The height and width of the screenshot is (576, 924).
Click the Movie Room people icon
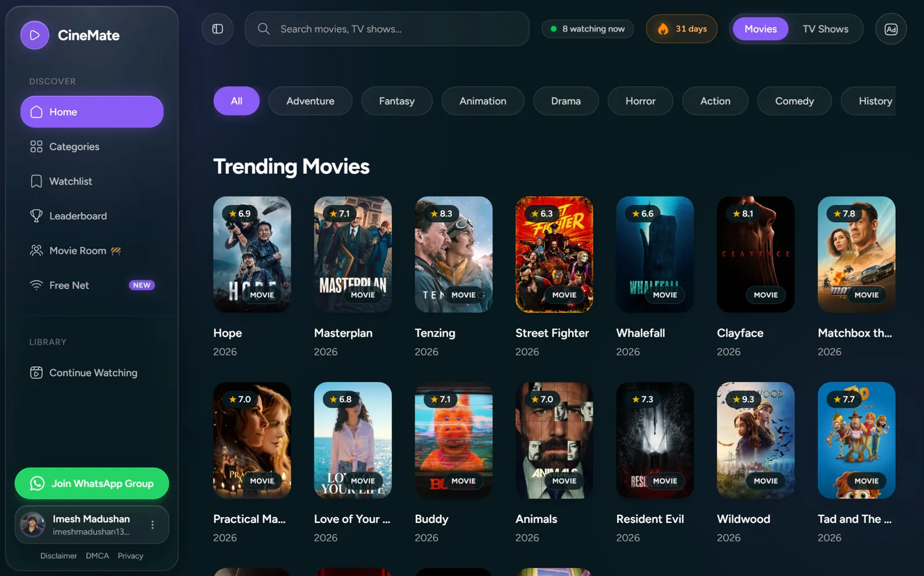pyautogui.click(x=36, y=250)
